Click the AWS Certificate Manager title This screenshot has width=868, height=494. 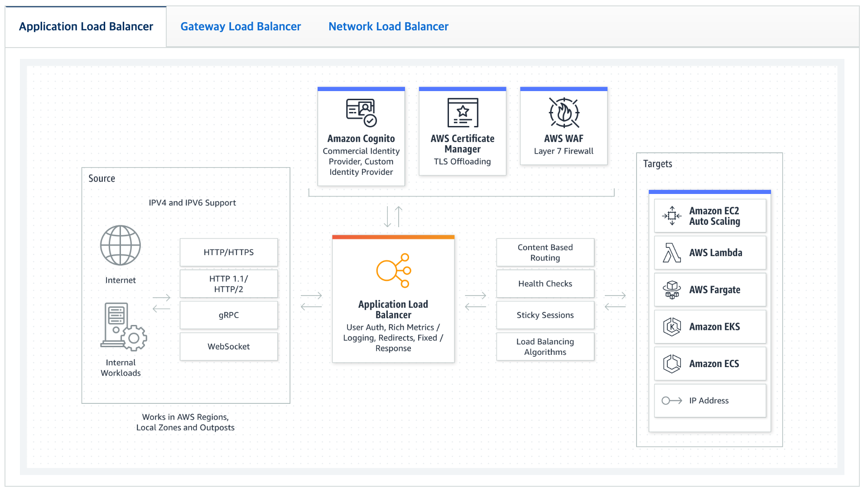click(463, 144)
